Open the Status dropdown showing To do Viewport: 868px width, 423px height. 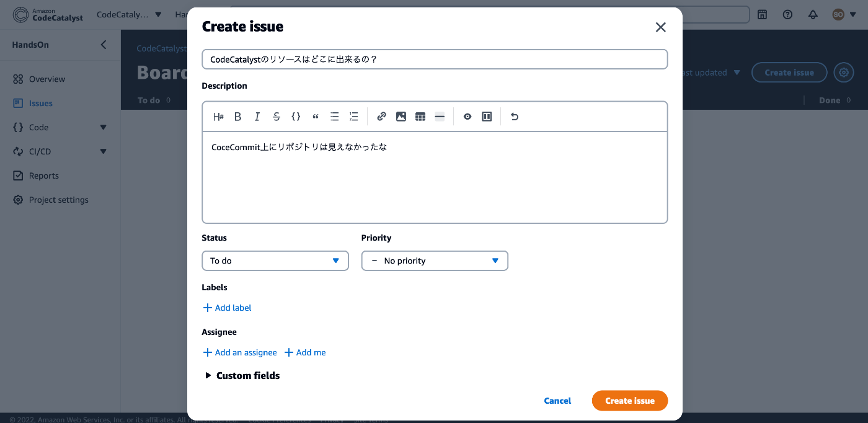click(275, 260)
